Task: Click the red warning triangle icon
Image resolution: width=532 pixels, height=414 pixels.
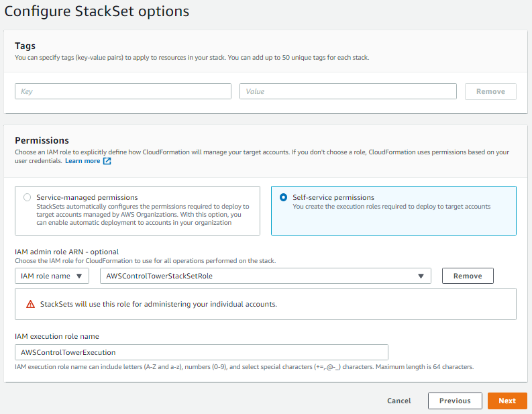Action: [30, 304]
